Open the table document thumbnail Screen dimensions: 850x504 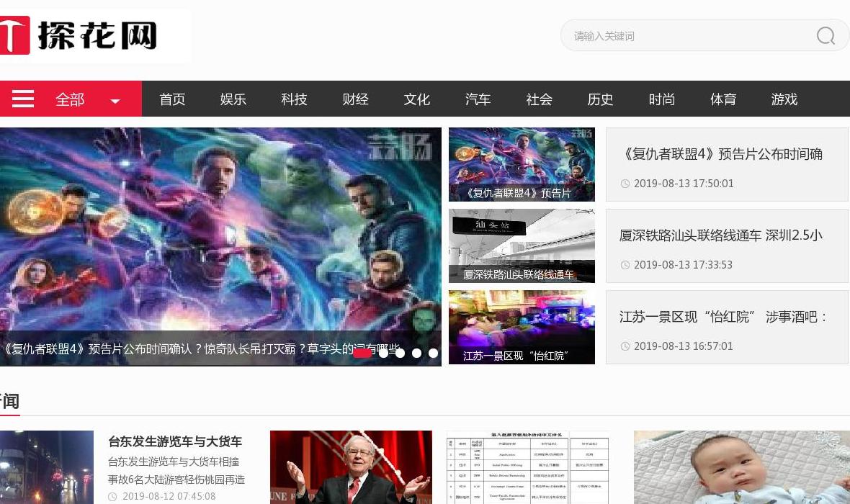click(528, 467)
